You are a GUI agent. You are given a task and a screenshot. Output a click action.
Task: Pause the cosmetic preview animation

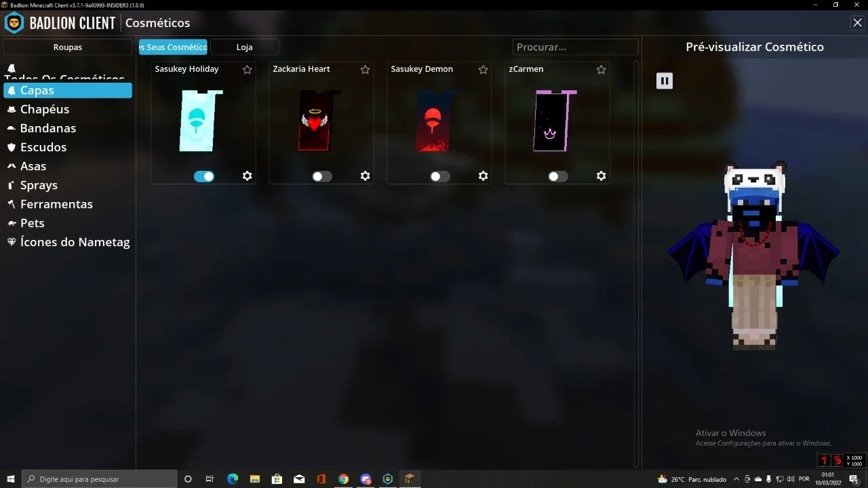click(665, 81)
